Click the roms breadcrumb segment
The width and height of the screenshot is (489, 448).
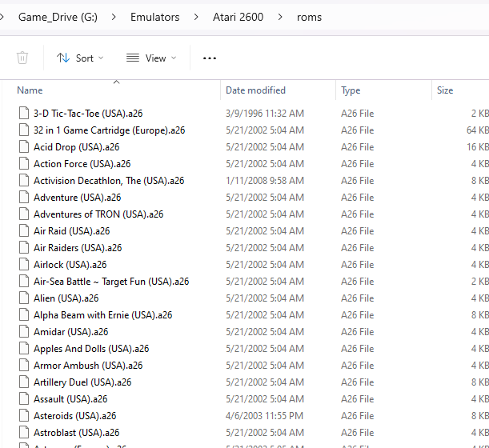pyautogui.click(x=309, y=17)
